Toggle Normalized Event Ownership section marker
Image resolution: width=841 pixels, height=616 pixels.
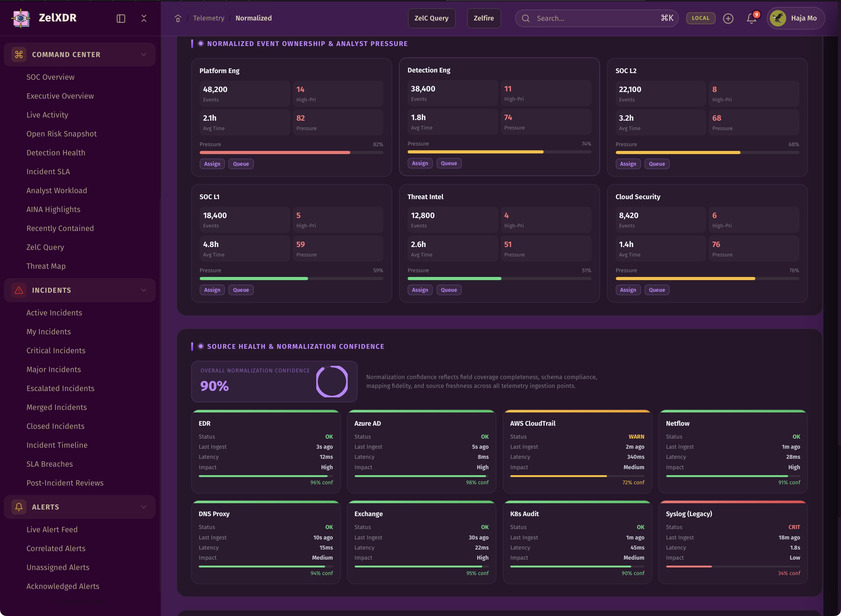coord(201,43)
